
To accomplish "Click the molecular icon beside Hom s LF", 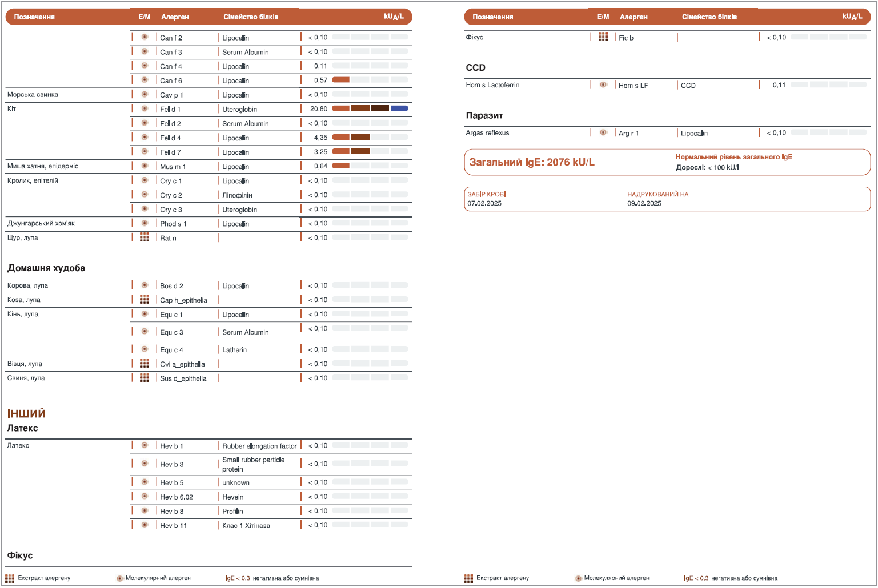I will click(x=603, y=84).
